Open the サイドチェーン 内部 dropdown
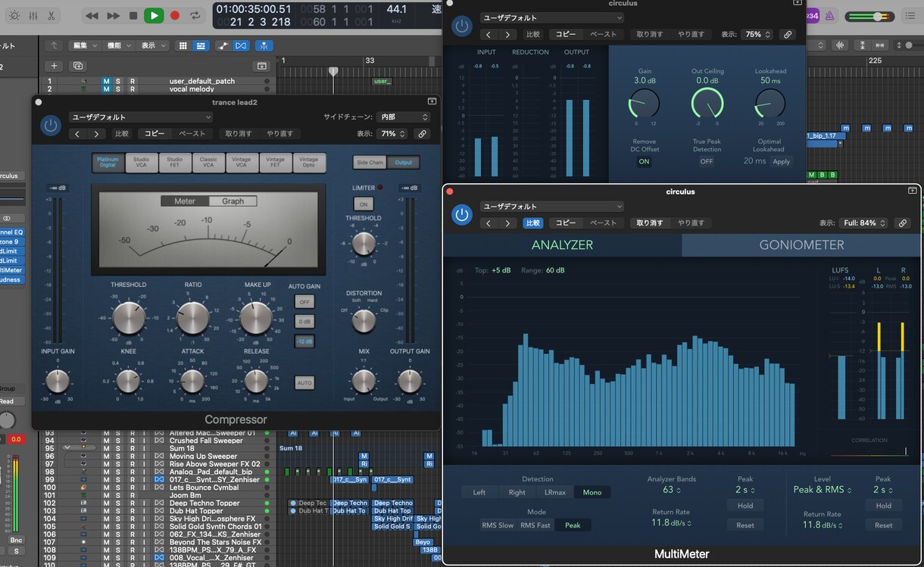 click(x=404, y=117)
